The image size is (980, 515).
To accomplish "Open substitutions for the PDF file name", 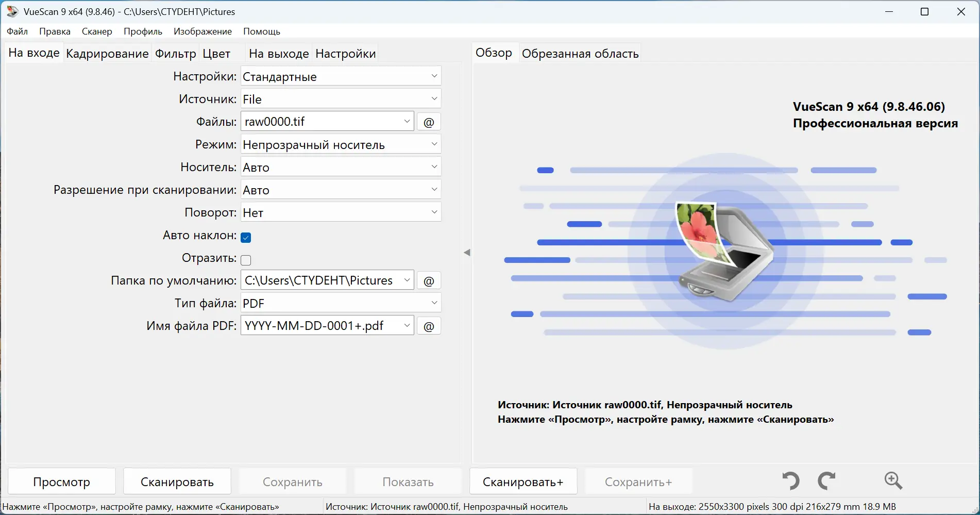I will click(428, 325).
